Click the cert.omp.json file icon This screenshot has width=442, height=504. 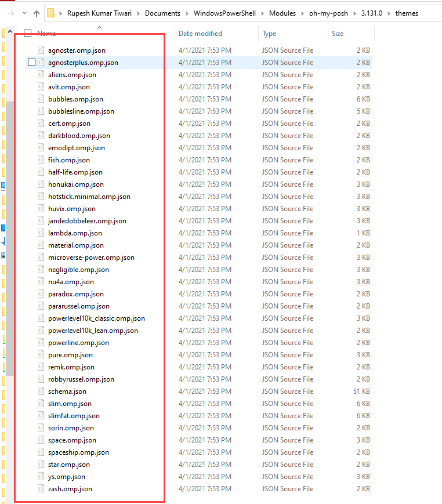pos(41,124)
